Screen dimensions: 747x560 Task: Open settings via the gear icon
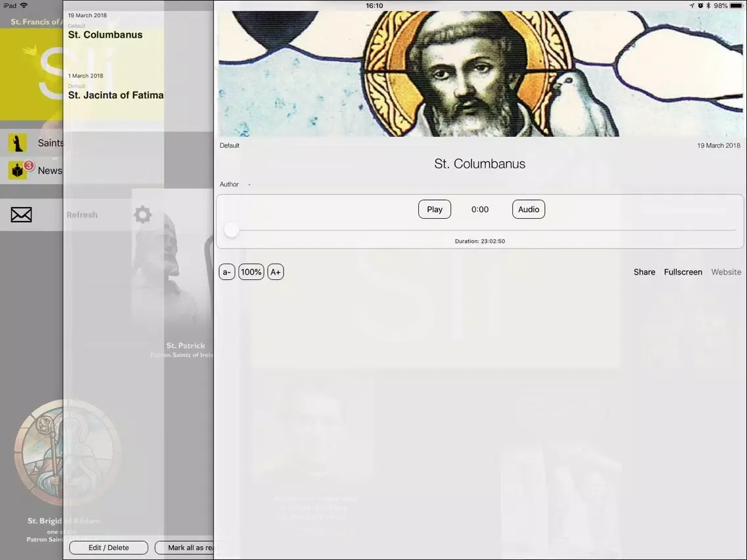[x=143, y=215]
